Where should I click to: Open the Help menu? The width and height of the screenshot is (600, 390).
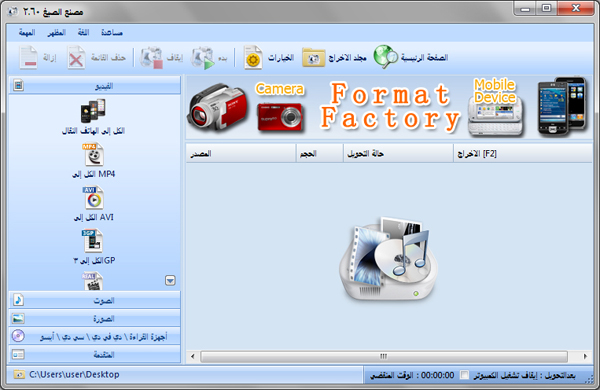coord(112,33)
